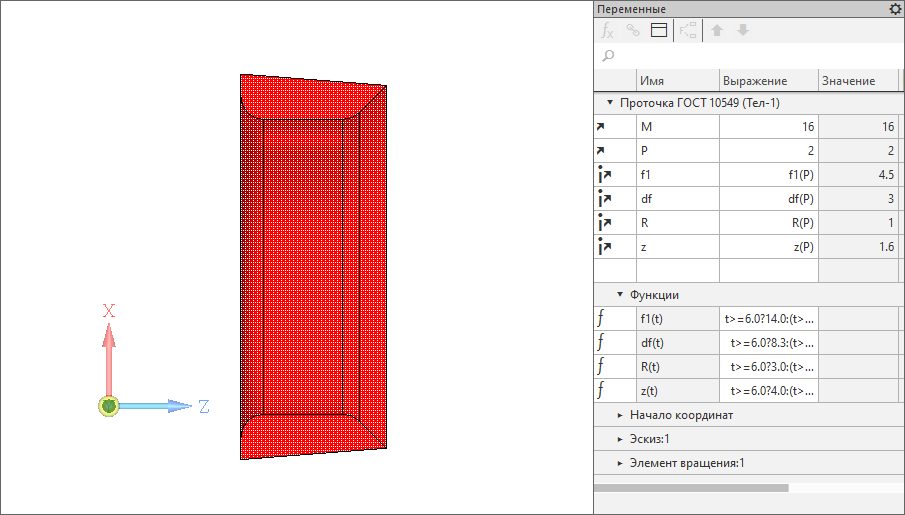The width and height of the screenshot is (905, 515).
Task: Collapse the Проточка ГОСТ 10549 group
Action: (609, 103)
